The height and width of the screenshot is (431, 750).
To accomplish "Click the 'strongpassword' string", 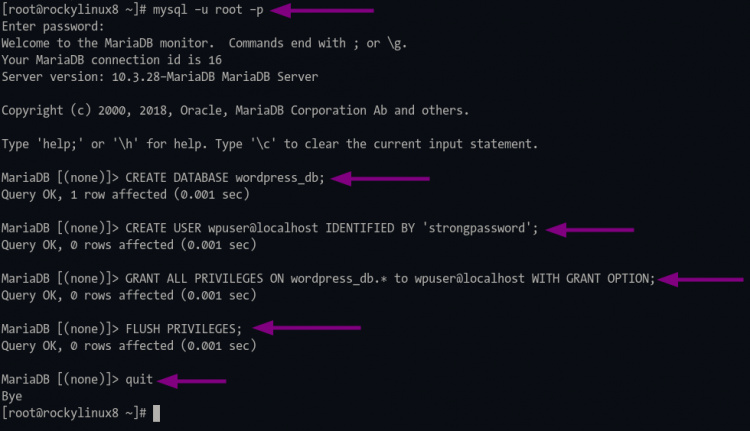I will tap(478, 228).
